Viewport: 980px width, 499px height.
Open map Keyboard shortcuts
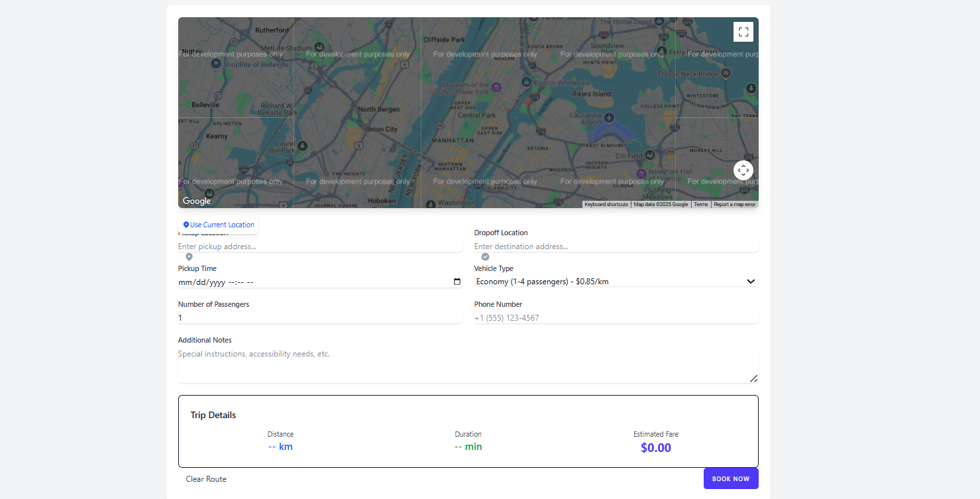click(x=606, y=205)
